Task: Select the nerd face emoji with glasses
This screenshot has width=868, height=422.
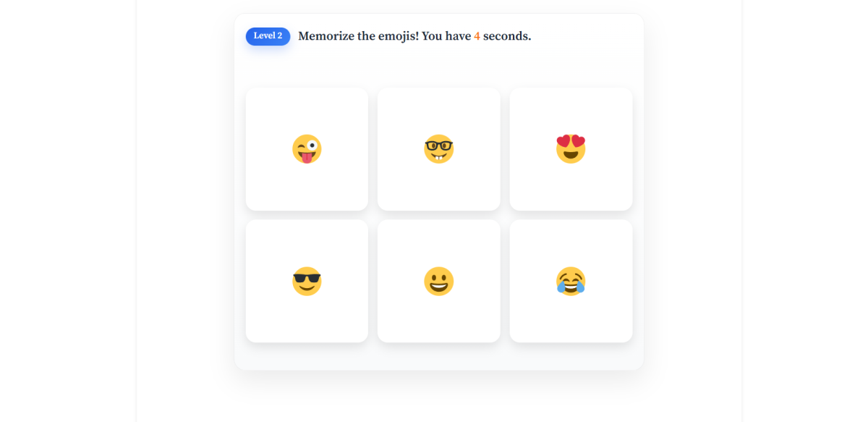Action: point(438,149)
